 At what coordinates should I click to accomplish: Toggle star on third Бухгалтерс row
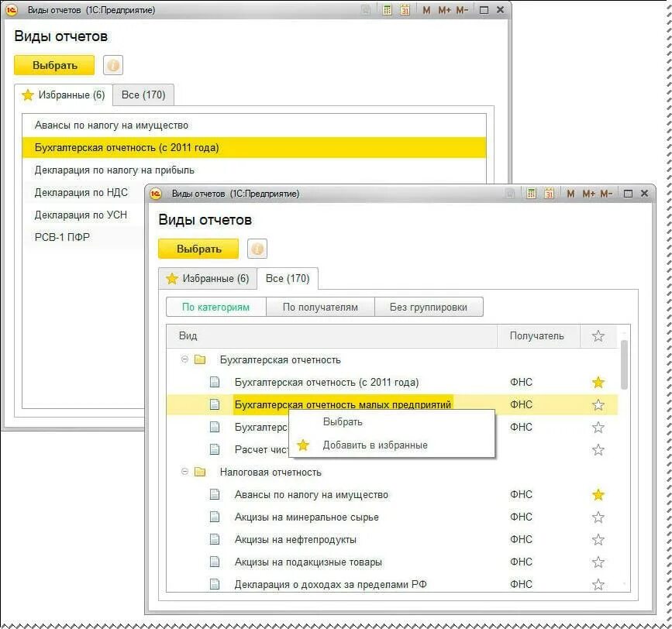pos(598,427)
